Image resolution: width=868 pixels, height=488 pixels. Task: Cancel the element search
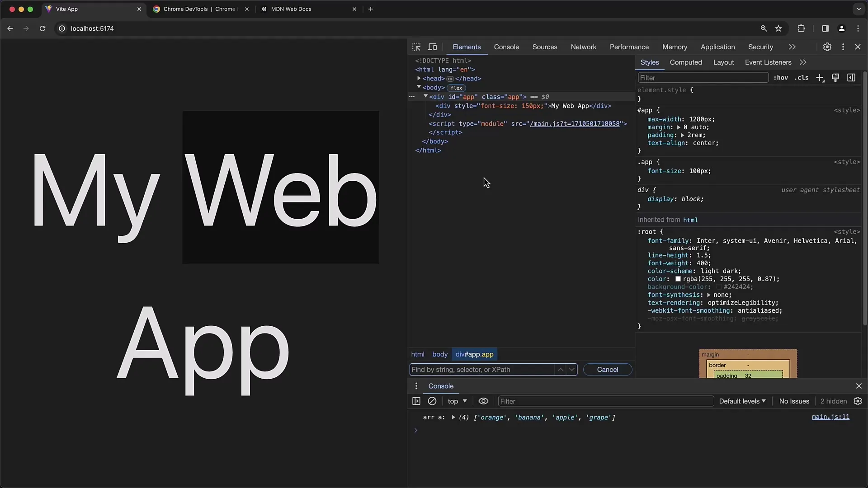pyautogui.click(x=608, y=370)
